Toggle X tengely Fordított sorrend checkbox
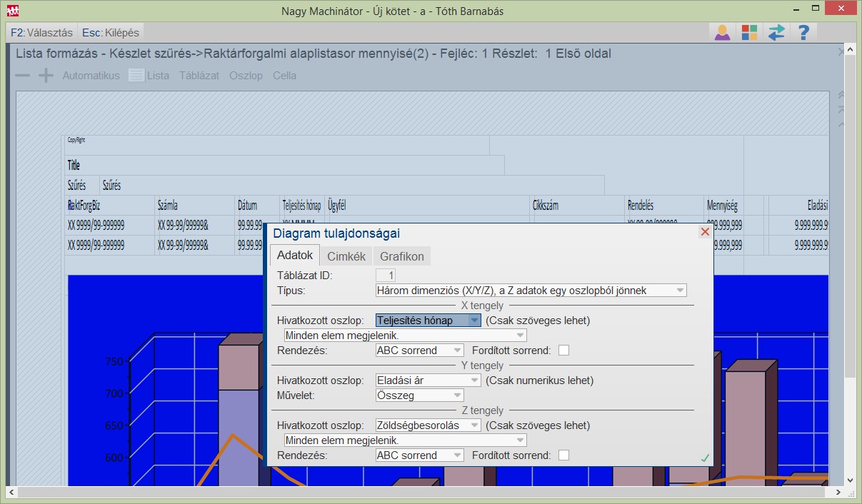 (564, 351)
